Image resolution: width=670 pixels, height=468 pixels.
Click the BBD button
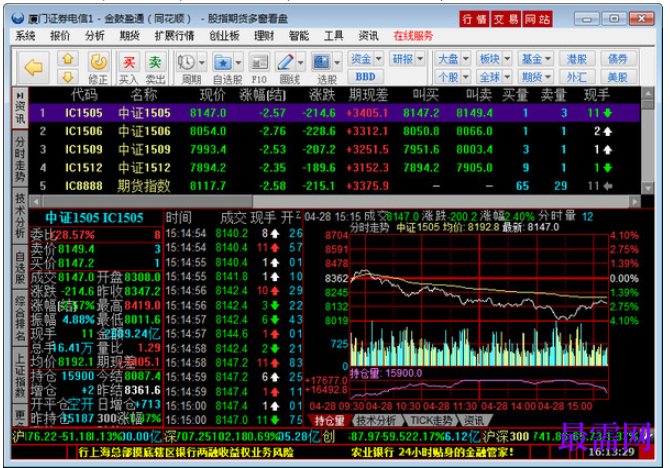click(x=365, y=77)
